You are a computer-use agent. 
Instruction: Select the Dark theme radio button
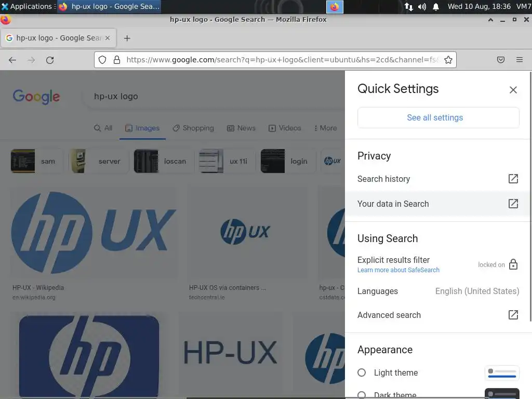[x=362, y=395]
